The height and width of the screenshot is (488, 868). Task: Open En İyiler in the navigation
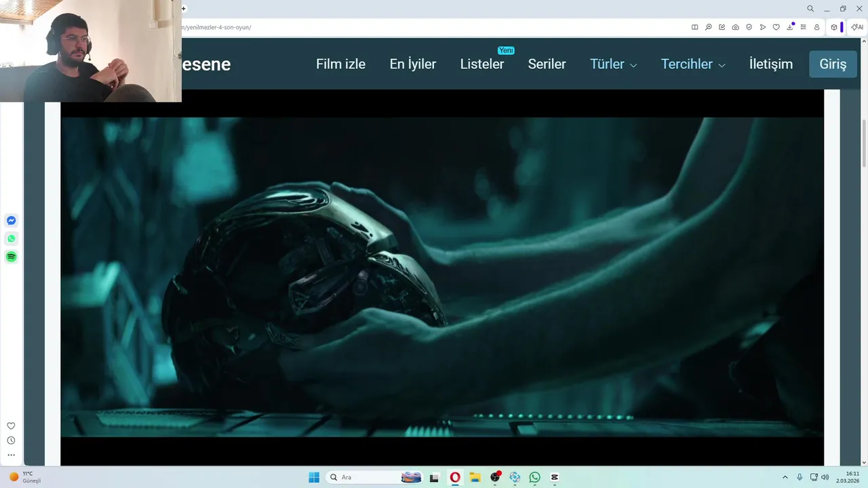pos(412,64)
